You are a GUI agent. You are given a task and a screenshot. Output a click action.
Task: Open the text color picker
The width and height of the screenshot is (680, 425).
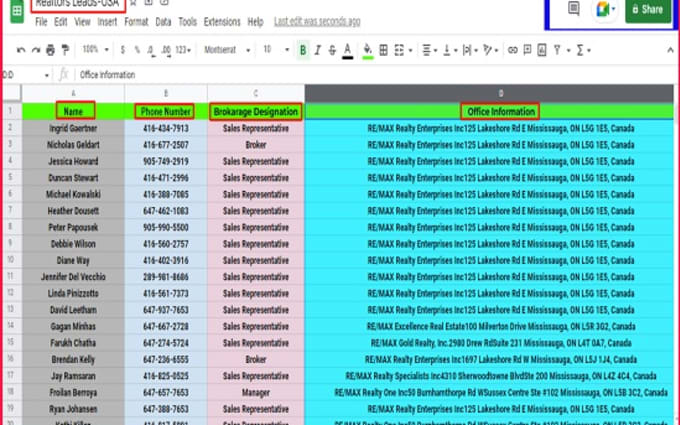tap(347, 51)
